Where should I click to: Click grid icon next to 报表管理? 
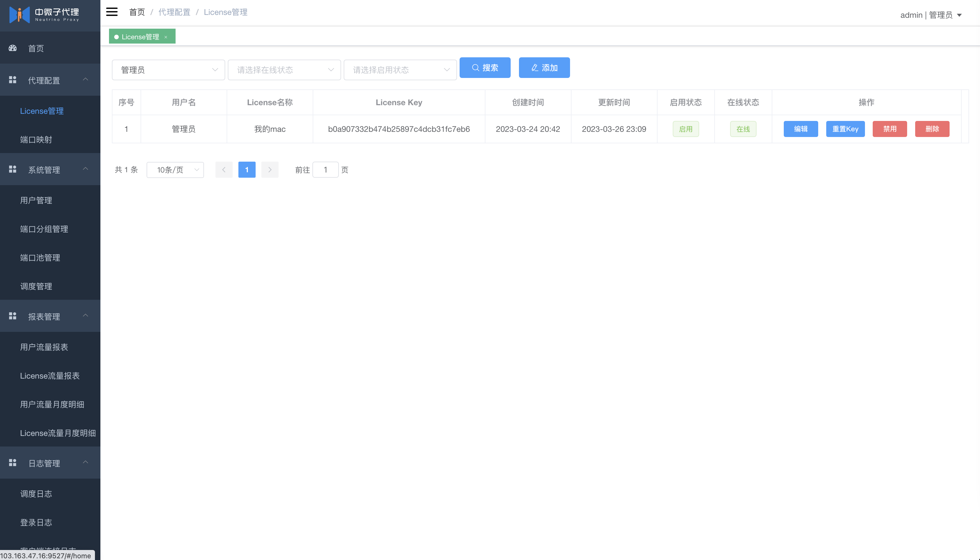13,316
